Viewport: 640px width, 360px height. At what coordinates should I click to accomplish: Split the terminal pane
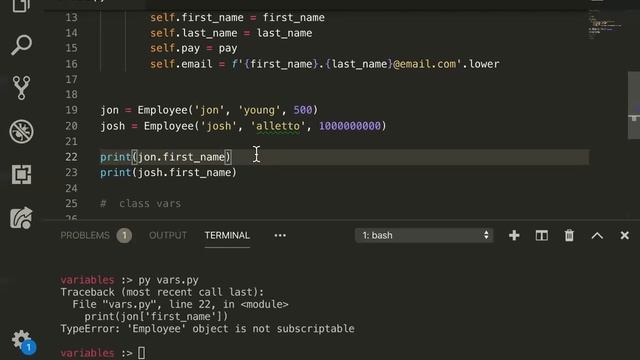pos(542,236)
